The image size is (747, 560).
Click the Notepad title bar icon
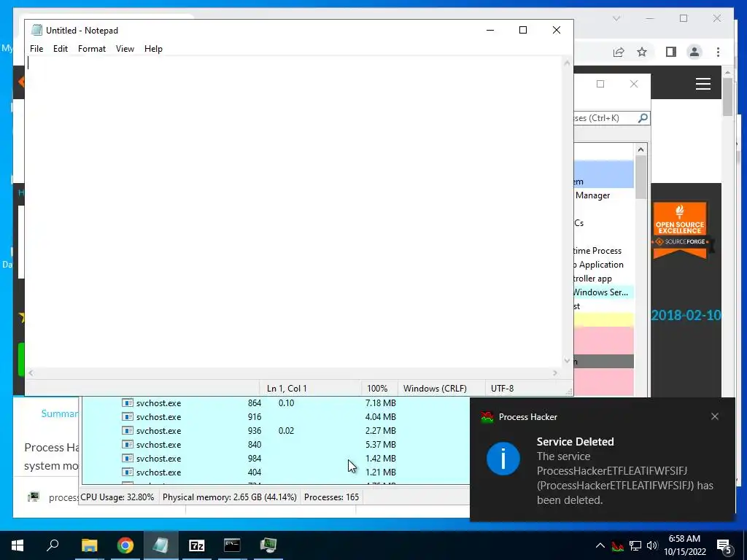click(36, 30)
